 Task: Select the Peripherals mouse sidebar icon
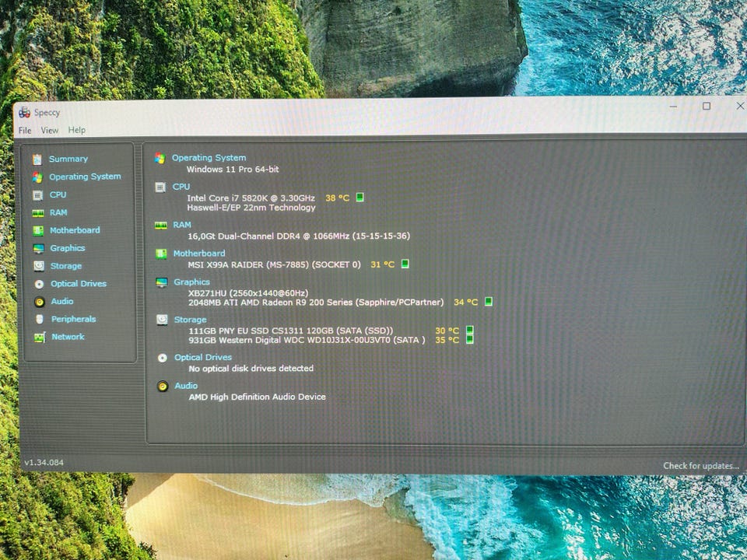[40, 319]
